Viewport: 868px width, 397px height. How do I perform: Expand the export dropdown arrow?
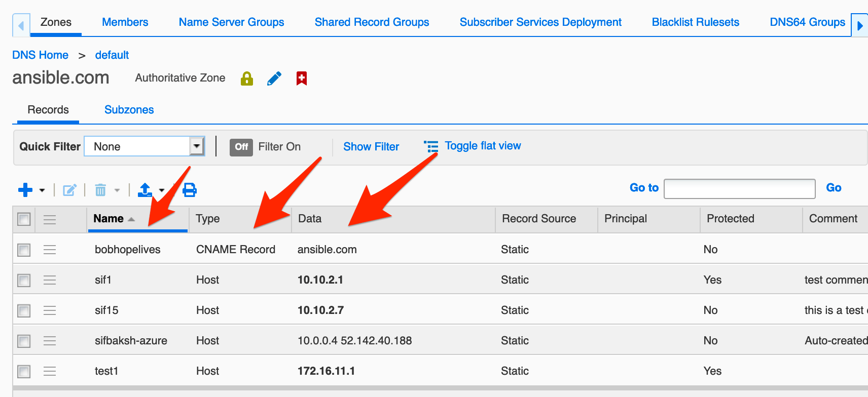(162, 190)
